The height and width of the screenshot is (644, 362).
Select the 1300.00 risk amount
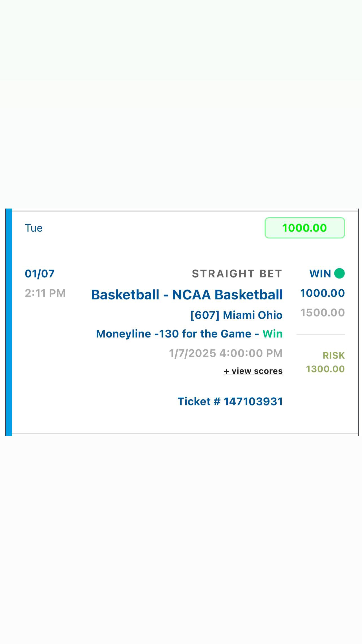point(325,369)
